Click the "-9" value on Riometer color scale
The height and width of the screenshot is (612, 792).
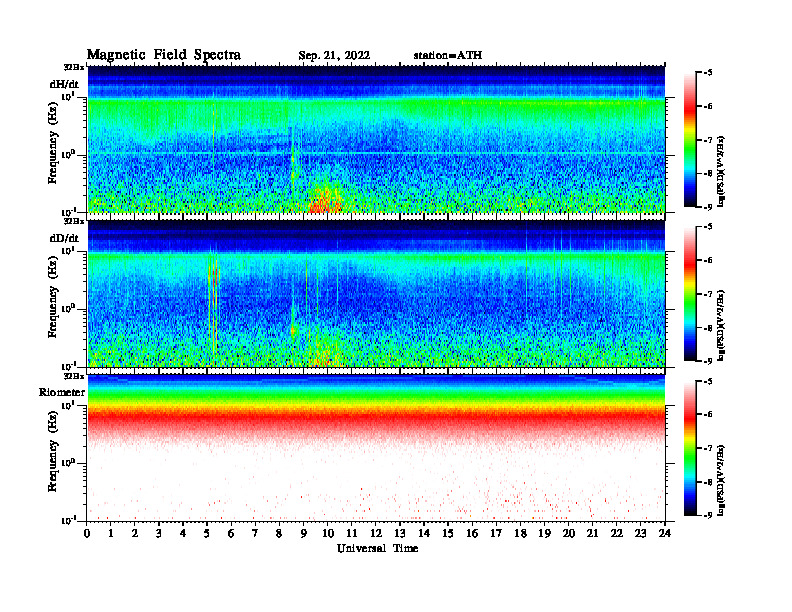tap(708, 515)
